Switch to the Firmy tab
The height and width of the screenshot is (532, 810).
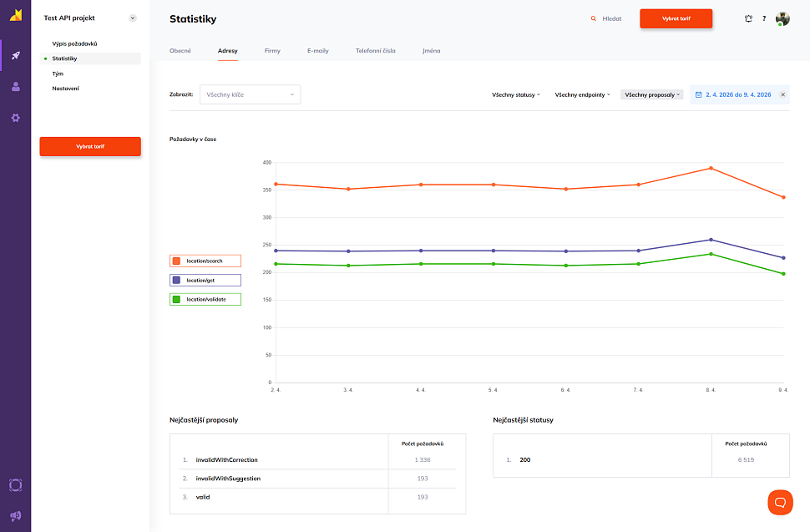click(x=272, y=50)
